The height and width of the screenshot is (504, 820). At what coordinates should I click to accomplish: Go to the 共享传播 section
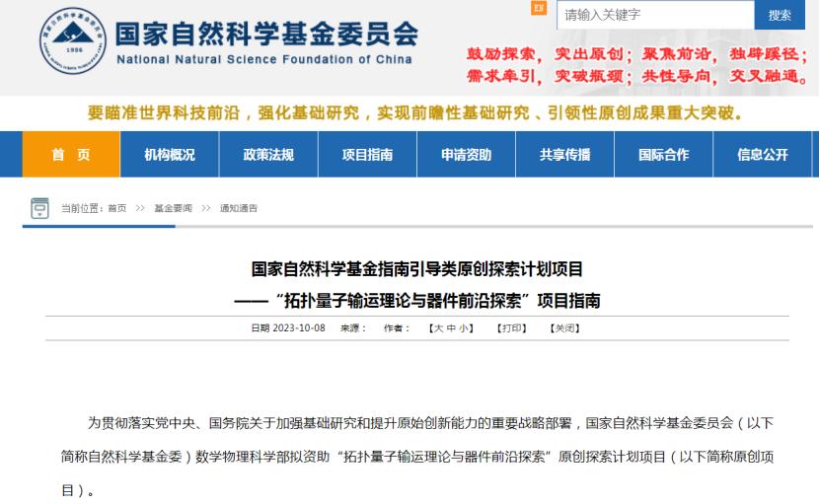click(x=564, y=155)
